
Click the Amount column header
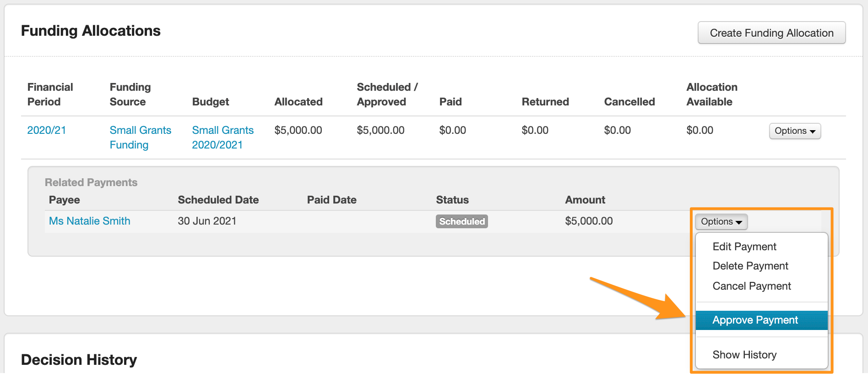[585, 200]
